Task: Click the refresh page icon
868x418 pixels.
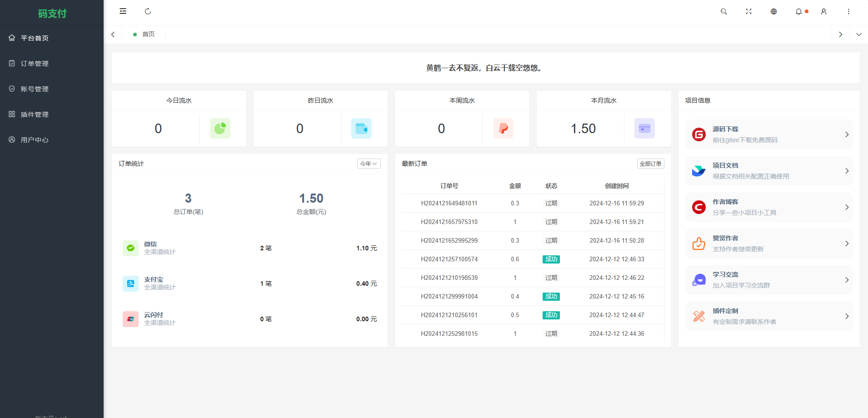Action: [148, 11]
